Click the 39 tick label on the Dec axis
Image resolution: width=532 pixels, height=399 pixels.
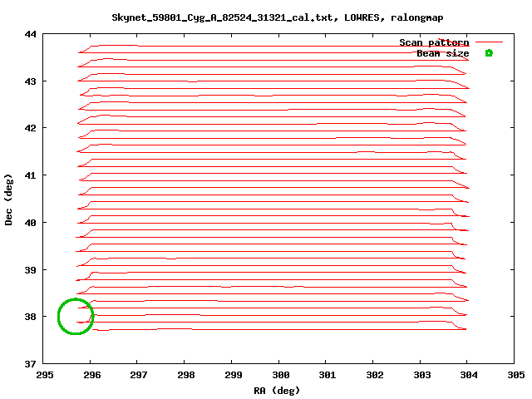[x=30, y=269]
